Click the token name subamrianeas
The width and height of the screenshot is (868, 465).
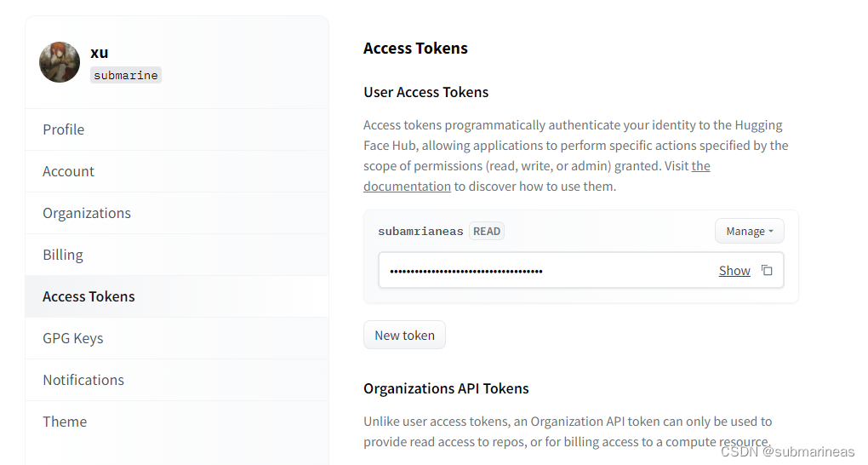(420, 231)
